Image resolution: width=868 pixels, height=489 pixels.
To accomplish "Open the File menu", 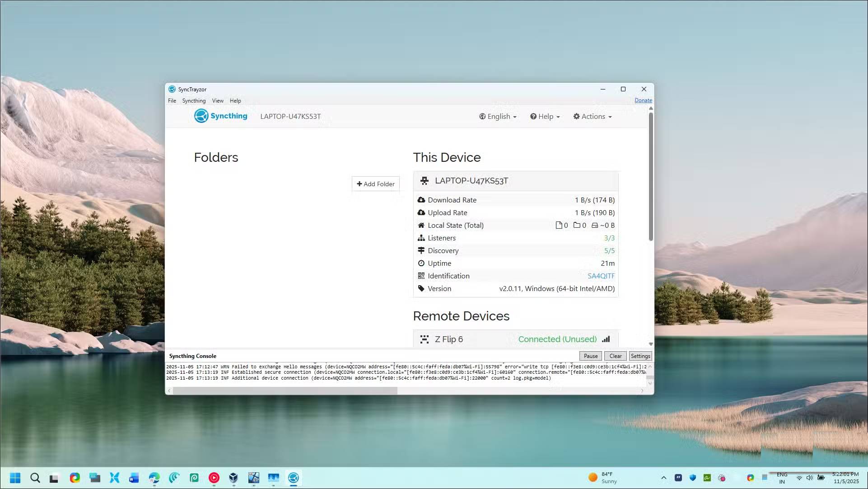I will point(172,100).
